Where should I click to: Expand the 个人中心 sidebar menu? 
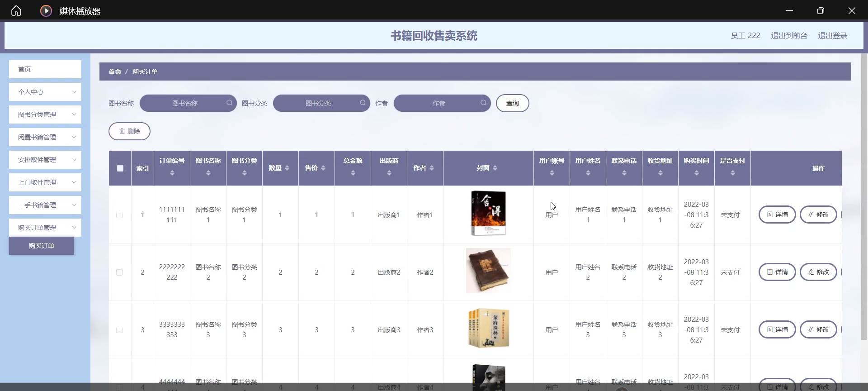(45, 92)
